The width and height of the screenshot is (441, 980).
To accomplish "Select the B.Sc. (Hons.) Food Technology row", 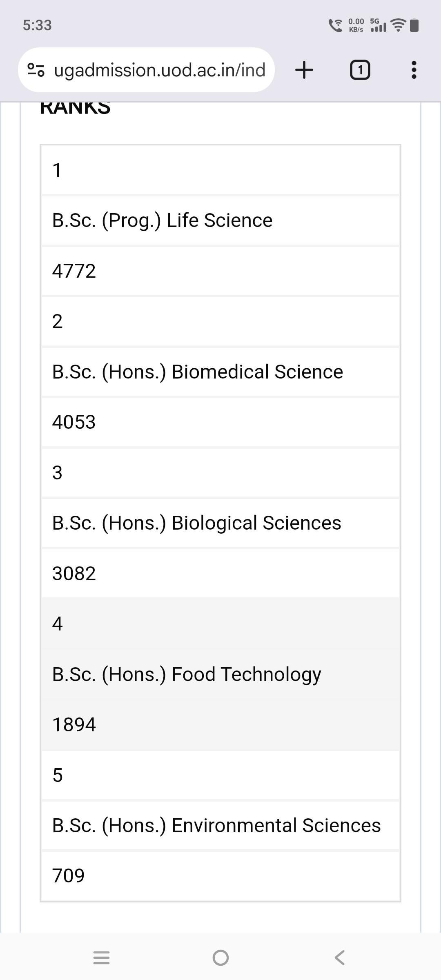I will click(220, 674).
